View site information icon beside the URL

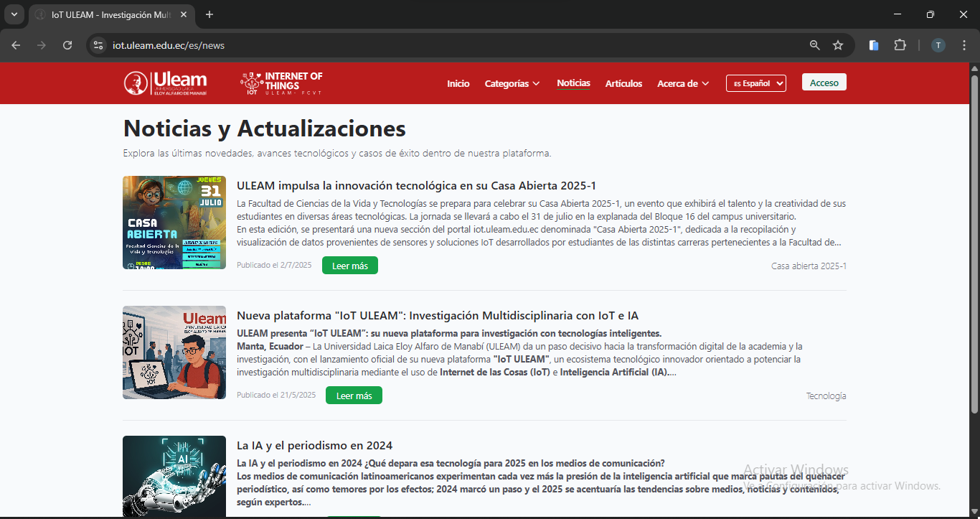[x=98, y=45]
